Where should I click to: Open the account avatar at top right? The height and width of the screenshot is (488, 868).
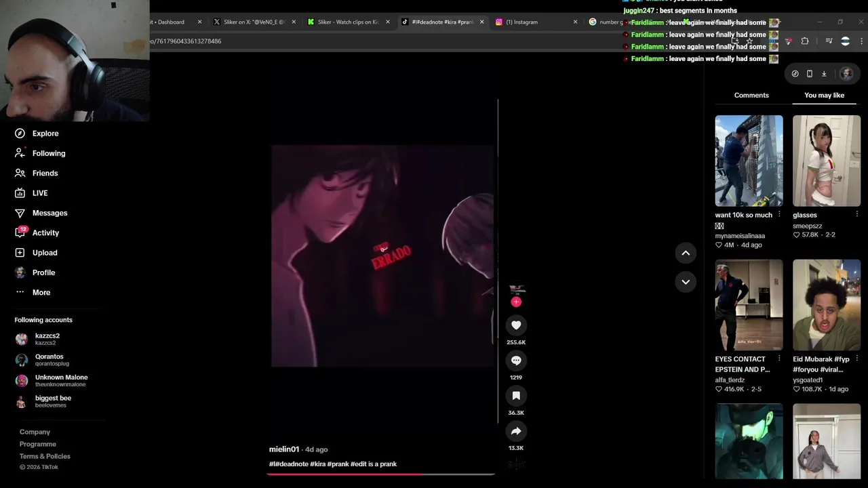pyautogui.click(x=846, y=73)
